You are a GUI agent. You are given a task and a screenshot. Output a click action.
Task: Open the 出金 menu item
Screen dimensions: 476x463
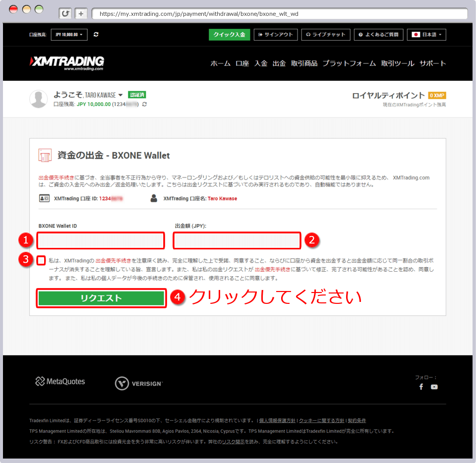(279, 63)
